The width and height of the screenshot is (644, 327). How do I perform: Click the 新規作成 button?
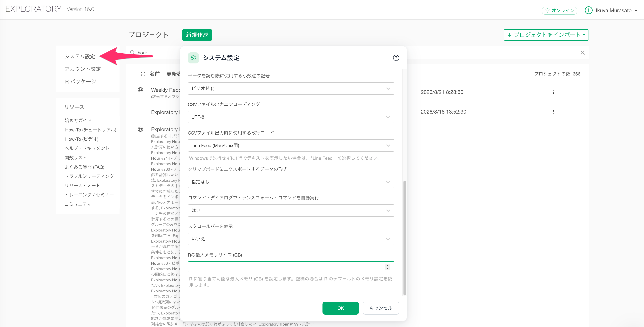pos(197,35)
